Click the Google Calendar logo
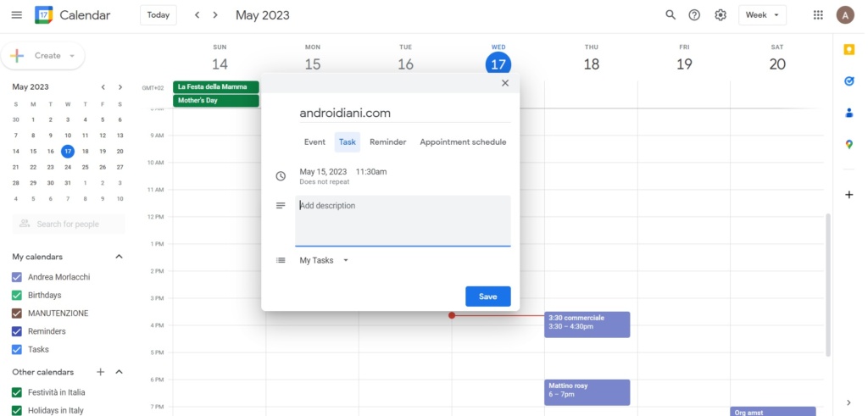Image resolution: width=868 pixels, height=416 pixels. click(44, 15)
